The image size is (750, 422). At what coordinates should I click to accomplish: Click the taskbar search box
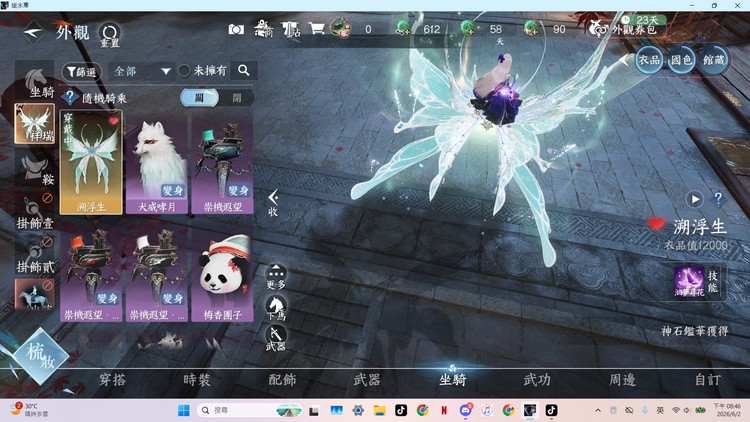coord(250,411)
